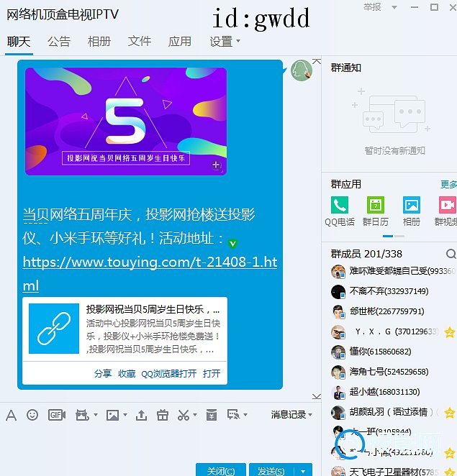Open the GIF animation picker
This screenshot has width=457, height=476.
click(x=57, y=415)
